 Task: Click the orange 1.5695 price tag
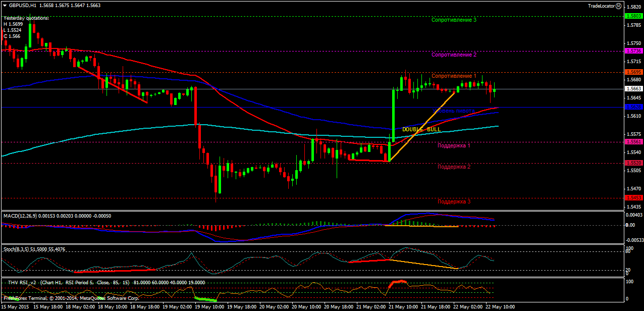tap(633, 72)
